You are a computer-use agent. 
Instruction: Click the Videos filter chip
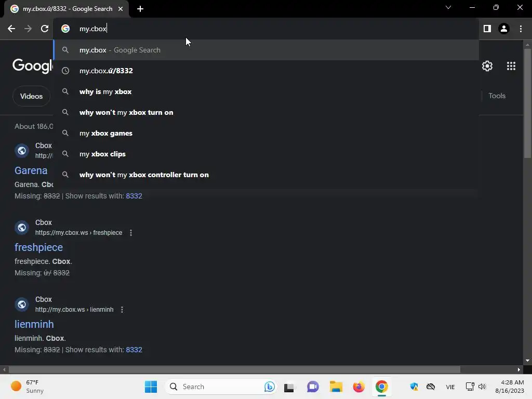pos(31,96)
